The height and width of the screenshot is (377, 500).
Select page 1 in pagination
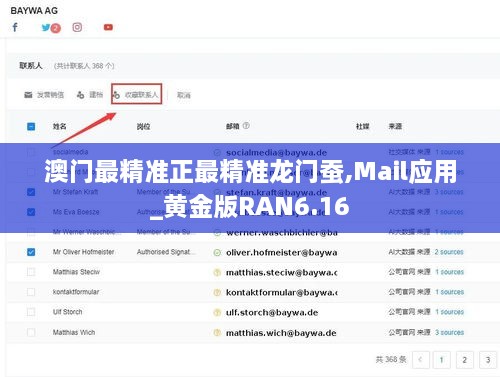[442, 360]
